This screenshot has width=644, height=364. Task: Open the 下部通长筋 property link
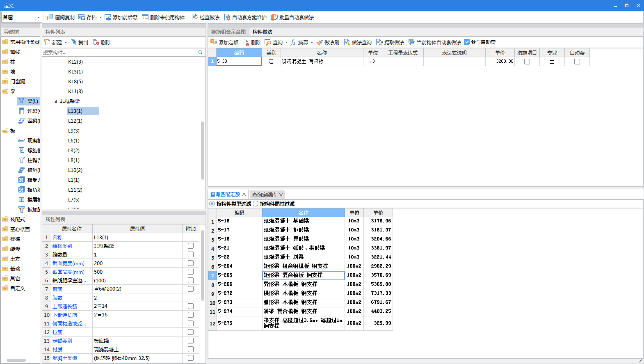point(65,315)
